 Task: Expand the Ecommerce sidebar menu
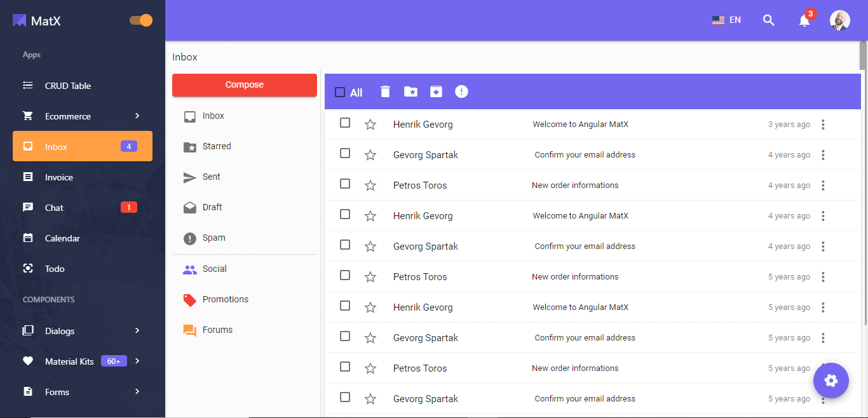point(83,116)
